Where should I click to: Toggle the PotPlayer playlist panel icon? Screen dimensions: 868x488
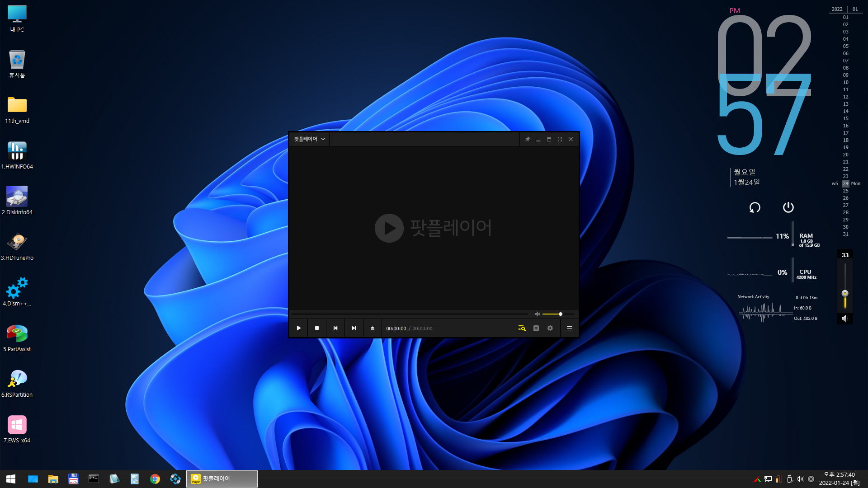[x=536, y=328]
